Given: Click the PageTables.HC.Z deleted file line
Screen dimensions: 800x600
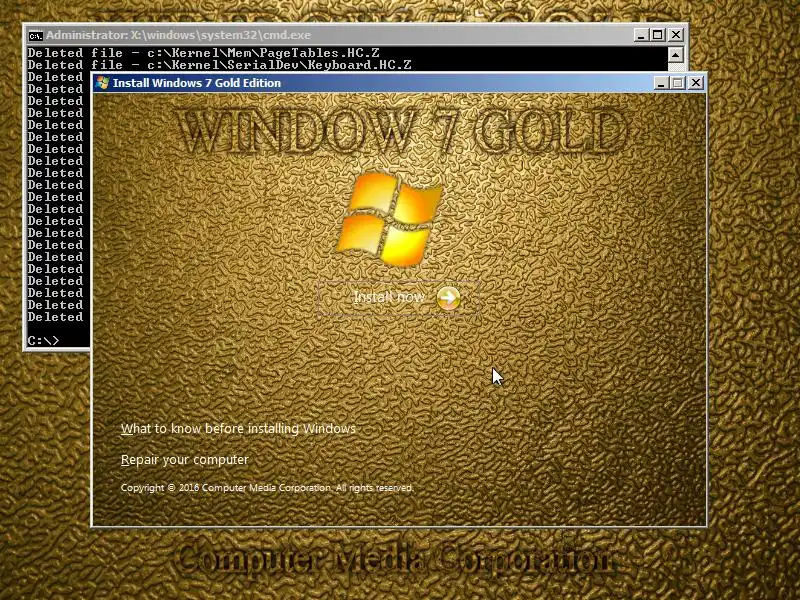Looking at the screenshot, I should click(x=204, y=53).
